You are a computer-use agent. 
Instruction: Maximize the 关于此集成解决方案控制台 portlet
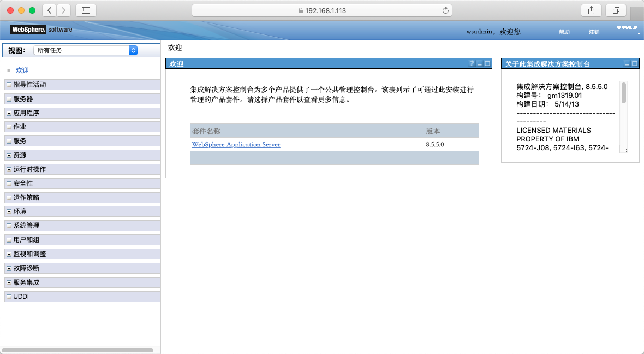click(x=635, y=64)
